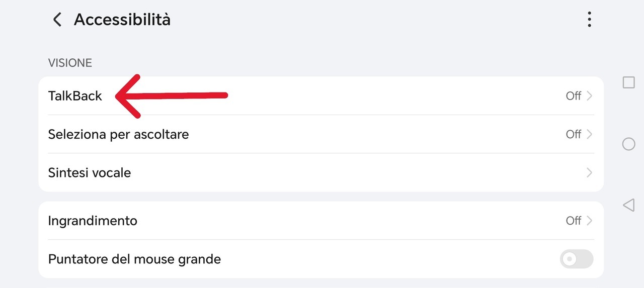Tap the Off status next to TalkBack

coord(574,96)
